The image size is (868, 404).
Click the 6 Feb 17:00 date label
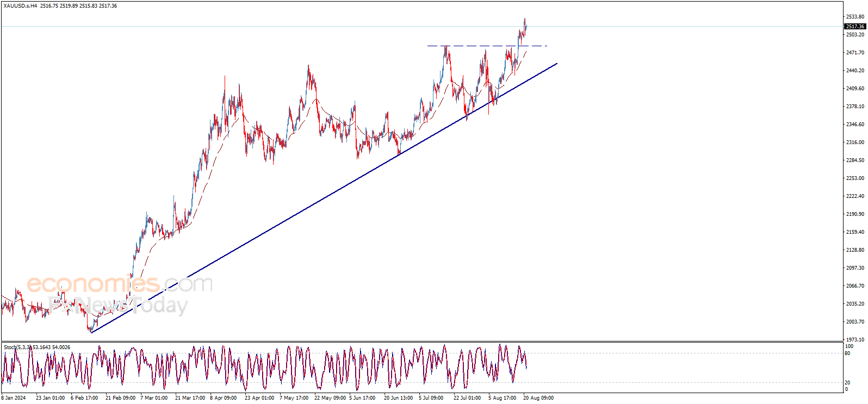(x=84, y=398)
